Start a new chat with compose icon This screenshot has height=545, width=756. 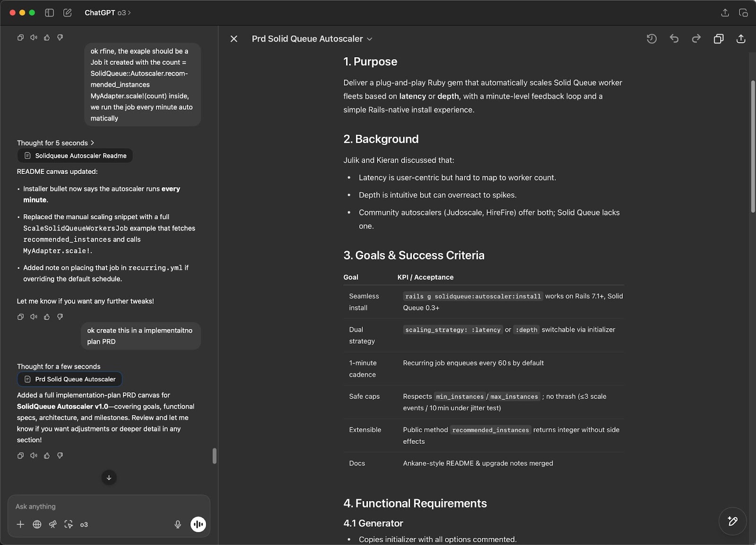coord(68,13)
